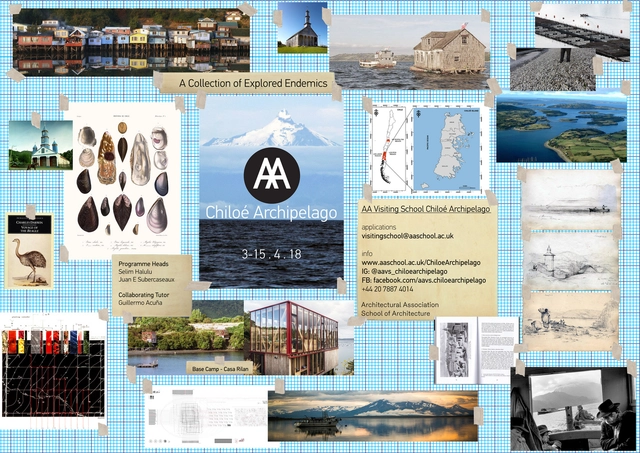Select the black technical drawing with red blocks

pyautogui.click(x=53, y=371)
